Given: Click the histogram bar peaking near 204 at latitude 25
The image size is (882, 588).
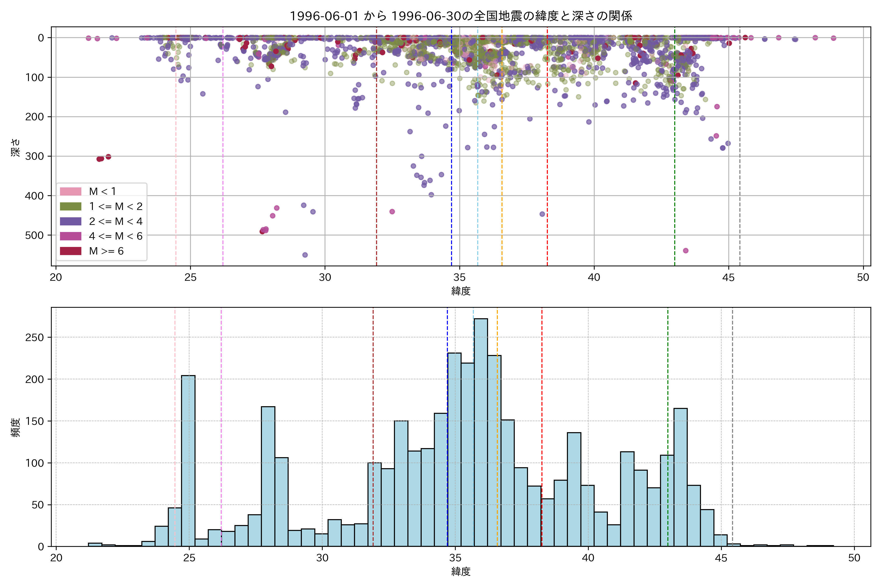Looking at the screenshot, I should (x=188, y=461).
